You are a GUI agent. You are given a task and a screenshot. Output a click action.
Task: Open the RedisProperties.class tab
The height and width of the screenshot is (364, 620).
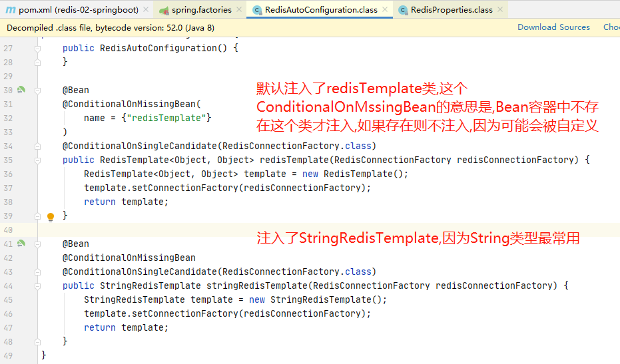coord(452,9)
